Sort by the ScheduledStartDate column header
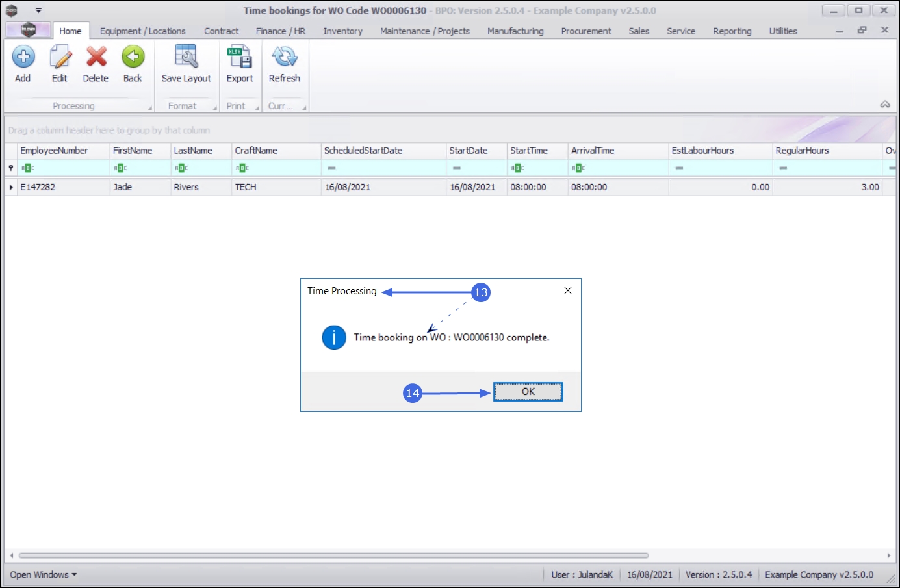Image resolution: width=900 pixels, height=588 pixels. click(x=383, y=151)
